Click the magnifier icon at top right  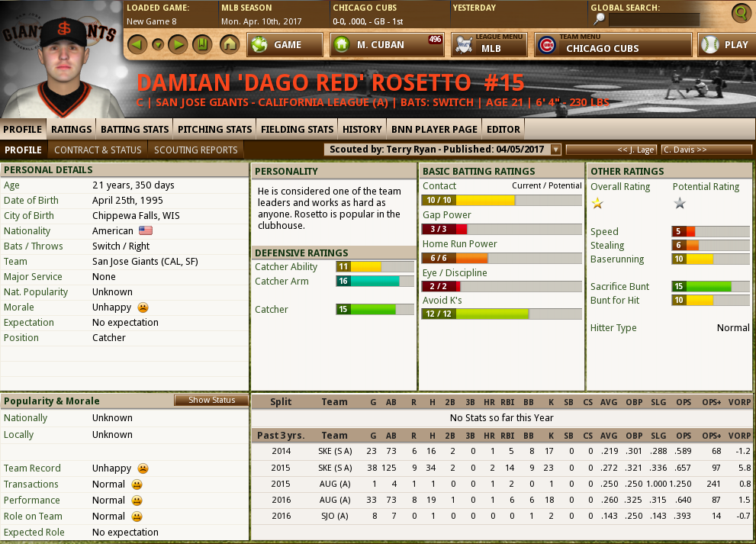[740, 13]
